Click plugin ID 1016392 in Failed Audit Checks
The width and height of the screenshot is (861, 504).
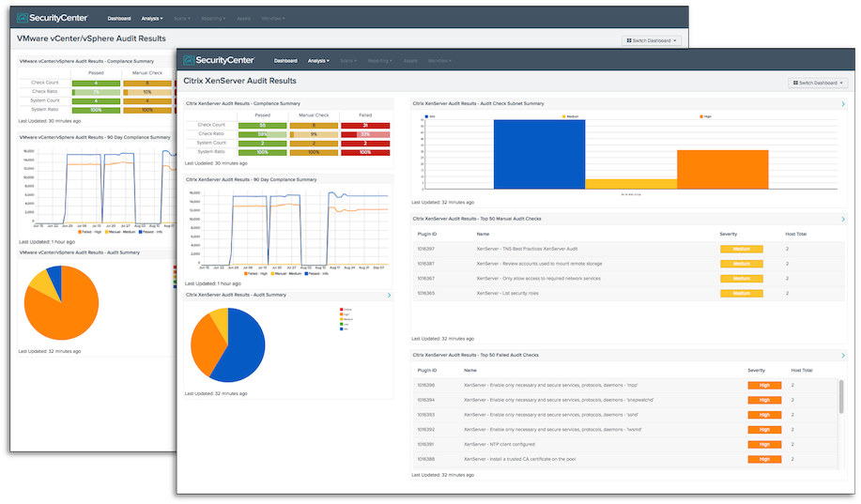425,430
